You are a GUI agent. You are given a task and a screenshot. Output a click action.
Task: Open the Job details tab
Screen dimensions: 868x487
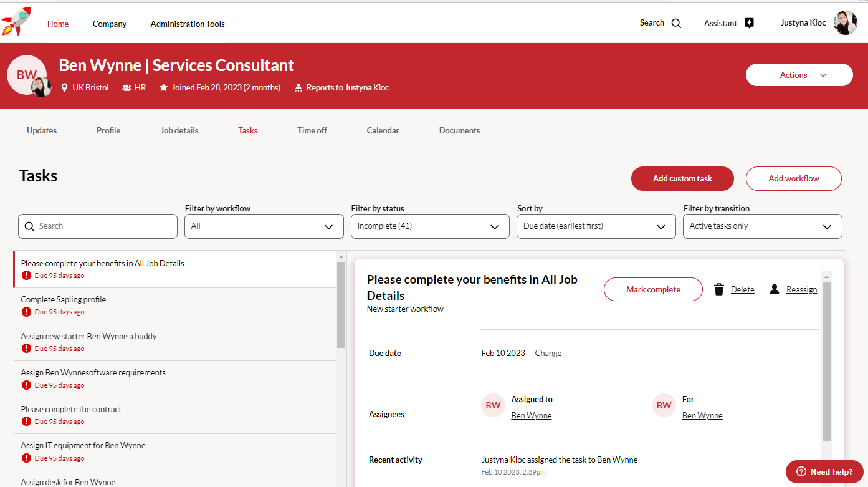click(x=179, y=130)
